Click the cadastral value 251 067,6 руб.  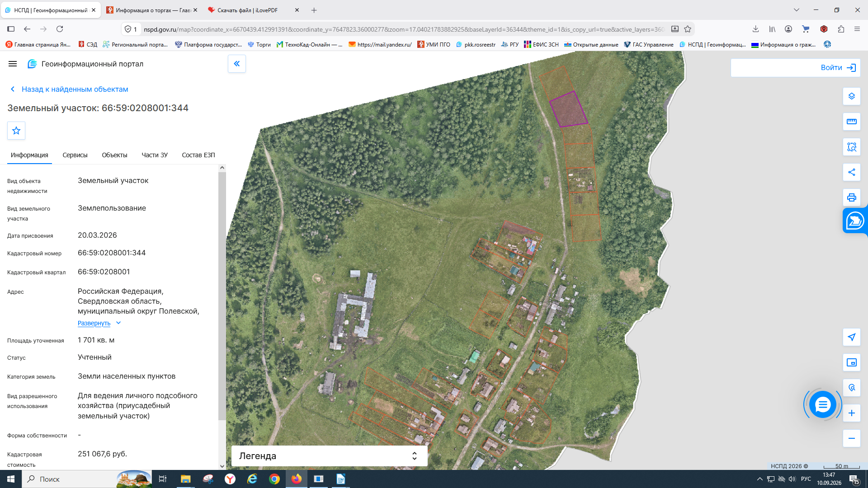click(102, 454)
